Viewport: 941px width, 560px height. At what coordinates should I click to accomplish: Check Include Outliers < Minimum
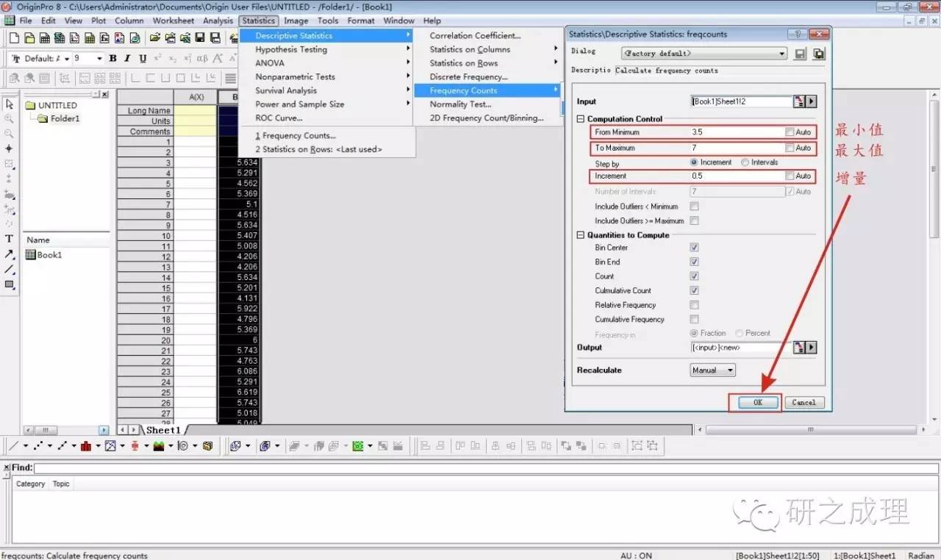[x=694, y=207]
